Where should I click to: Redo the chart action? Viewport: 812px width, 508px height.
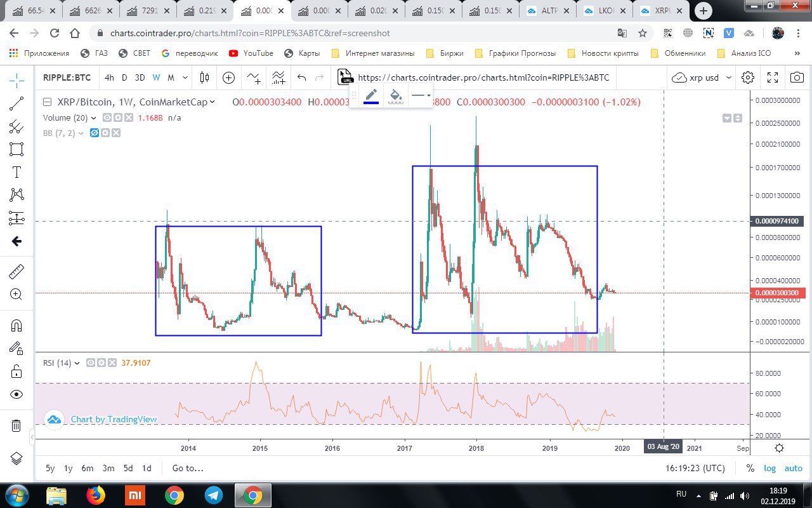coord(319,77)
